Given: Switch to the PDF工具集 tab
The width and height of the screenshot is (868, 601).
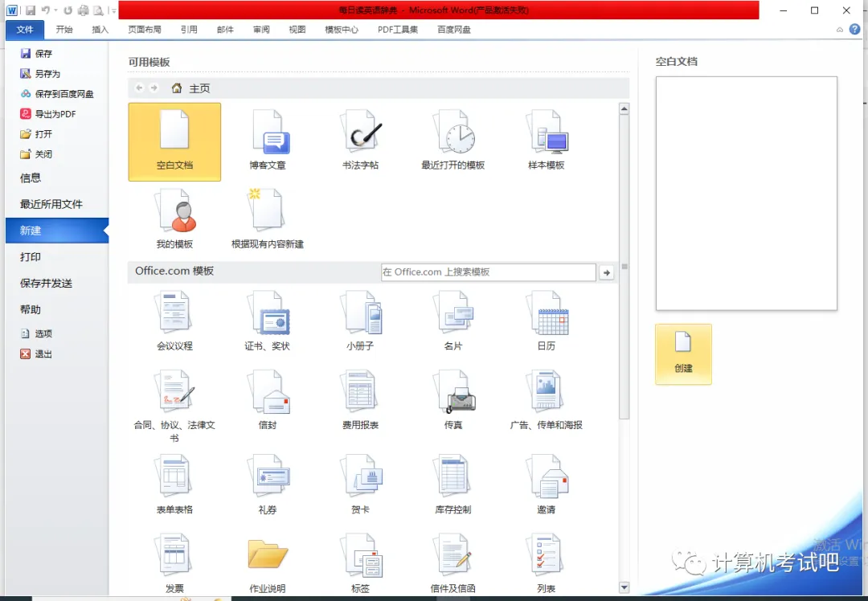Looking at the screenshot, I should tap(398, 30).
